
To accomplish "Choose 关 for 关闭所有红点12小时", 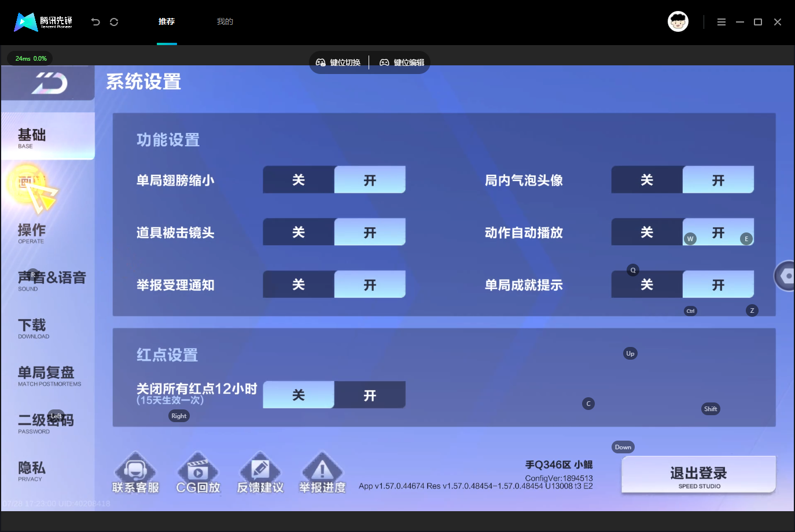I will (x=299, y=395).
